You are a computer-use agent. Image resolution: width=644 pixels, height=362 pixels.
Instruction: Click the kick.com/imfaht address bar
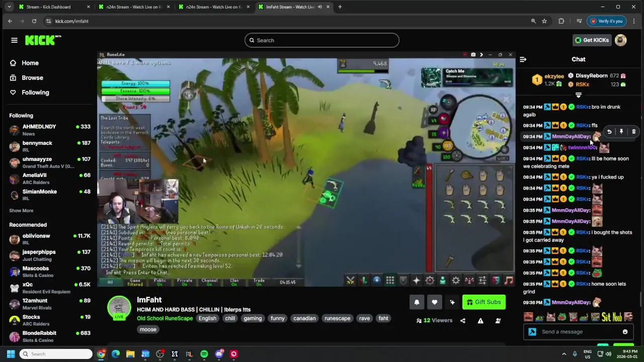(x=287, y=21)
